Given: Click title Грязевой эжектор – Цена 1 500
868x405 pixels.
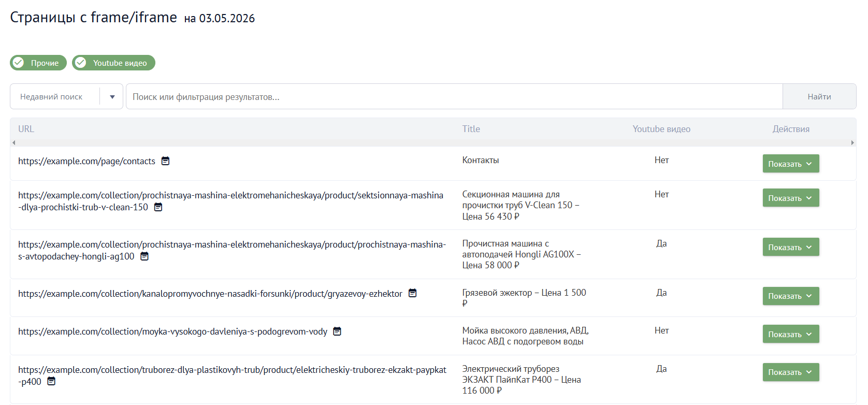Looking at the screenshot, I should (524, 298).
